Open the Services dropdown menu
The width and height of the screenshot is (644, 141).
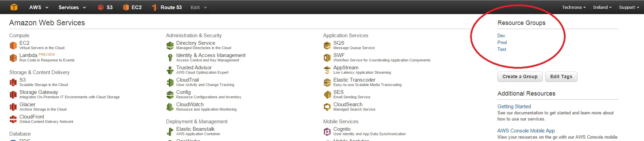pyautogui.click(x=72, y=7)
